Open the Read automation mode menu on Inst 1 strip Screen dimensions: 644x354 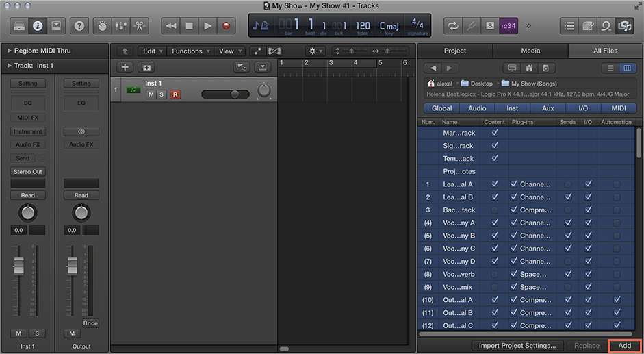(x=28, y=195)
